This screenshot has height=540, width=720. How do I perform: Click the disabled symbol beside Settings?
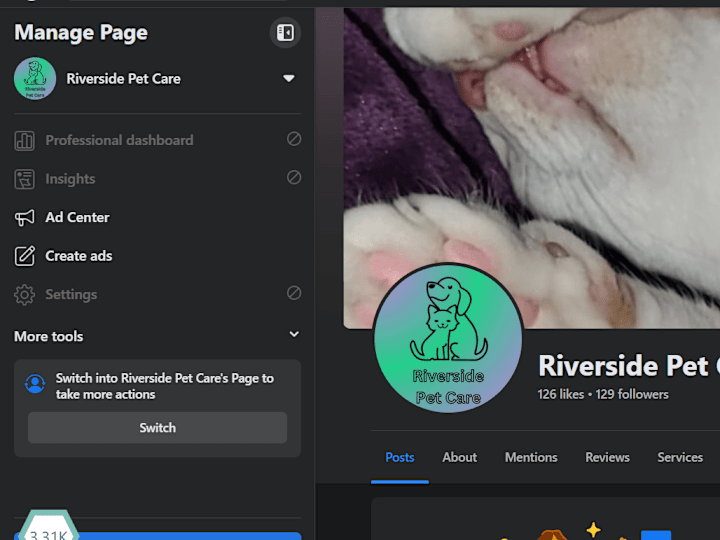click(x=294, y=293)
